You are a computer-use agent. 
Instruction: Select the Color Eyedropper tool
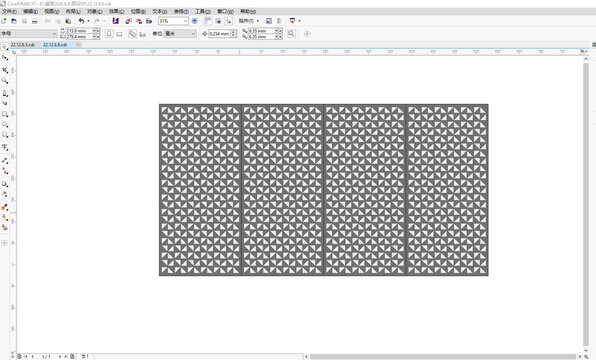(5, 207)
